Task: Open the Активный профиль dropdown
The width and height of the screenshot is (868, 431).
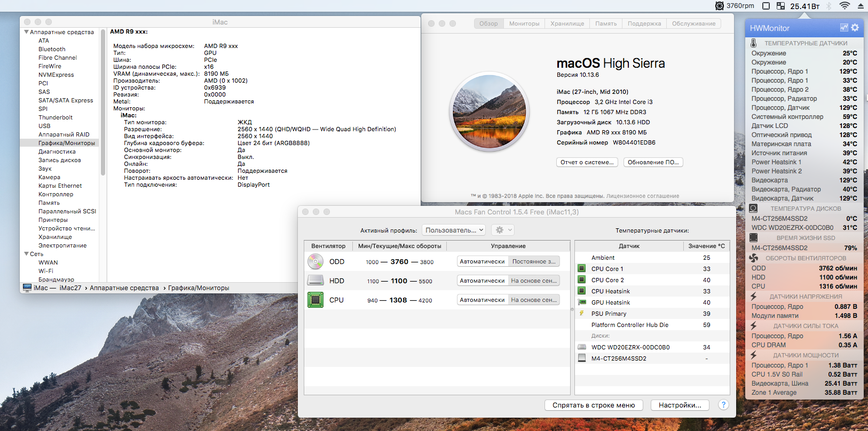Action: click(454, 230)
